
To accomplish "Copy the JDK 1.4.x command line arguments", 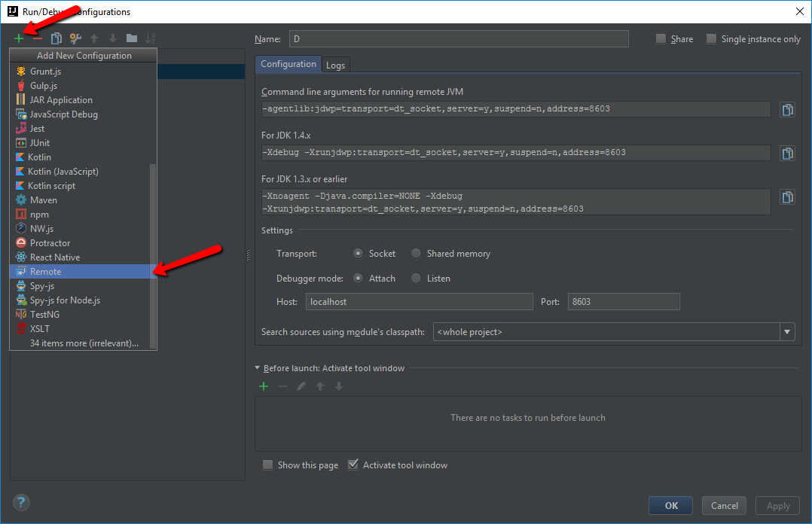I will pyautogui.click(x=787, y=153).
